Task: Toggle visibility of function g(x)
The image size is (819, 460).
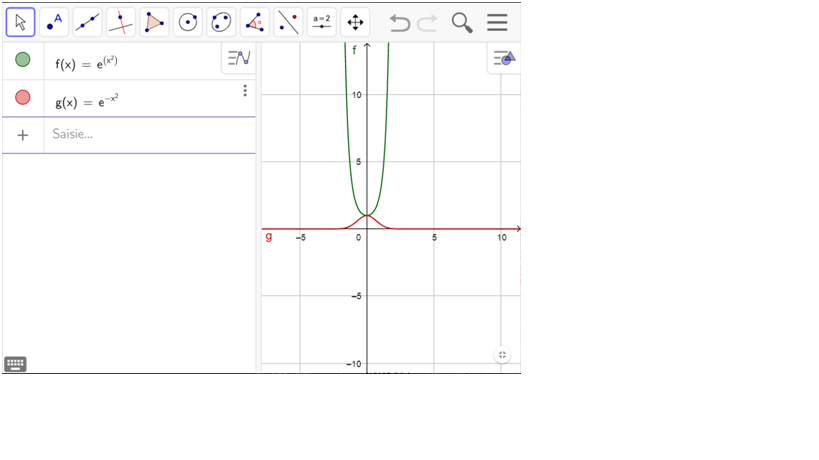Action: pos(22,98)
